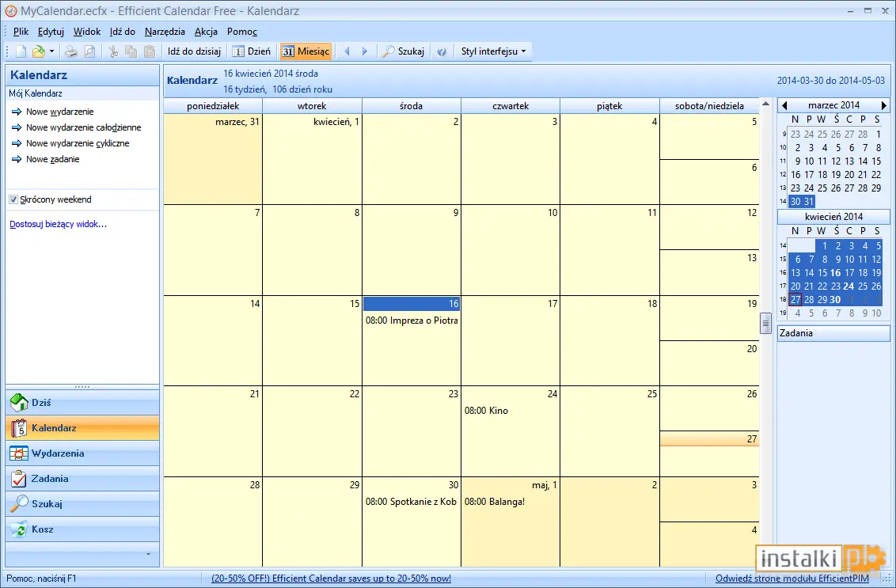Click Odwiedź stronę modułu EfficientPIM link
Viewport: 896px width, 588px height.
(792, 579)
